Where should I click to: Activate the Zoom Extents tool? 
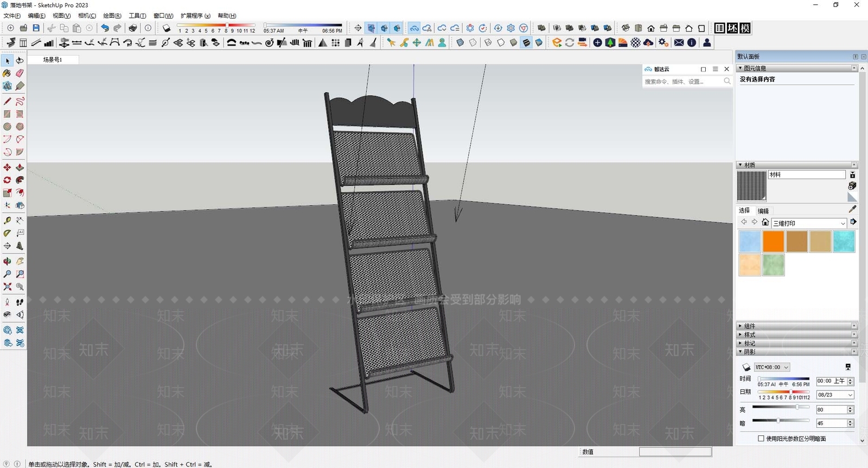point(8,286)
